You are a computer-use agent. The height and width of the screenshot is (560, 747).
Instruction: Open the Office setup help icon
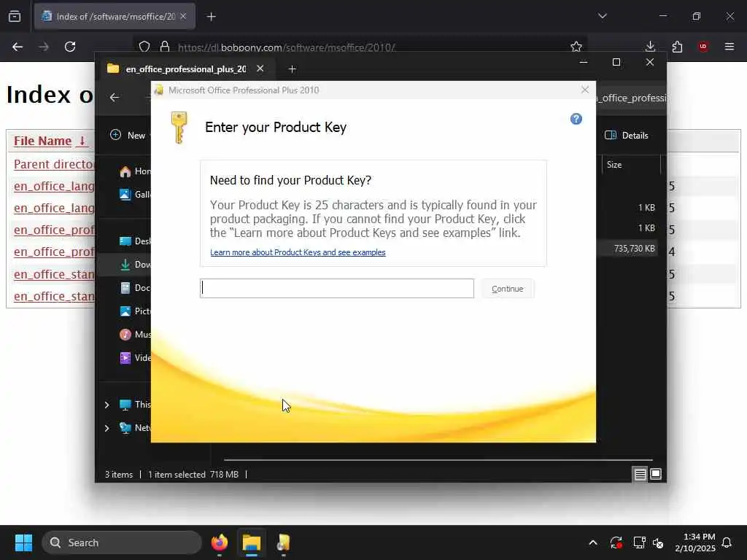click(x=576, y=119)
